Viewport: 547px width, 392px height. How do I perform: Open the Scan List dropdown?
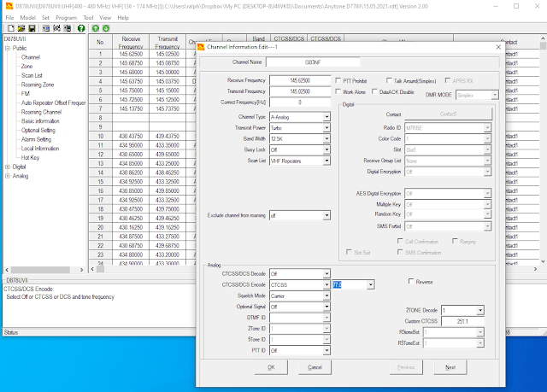326,161
